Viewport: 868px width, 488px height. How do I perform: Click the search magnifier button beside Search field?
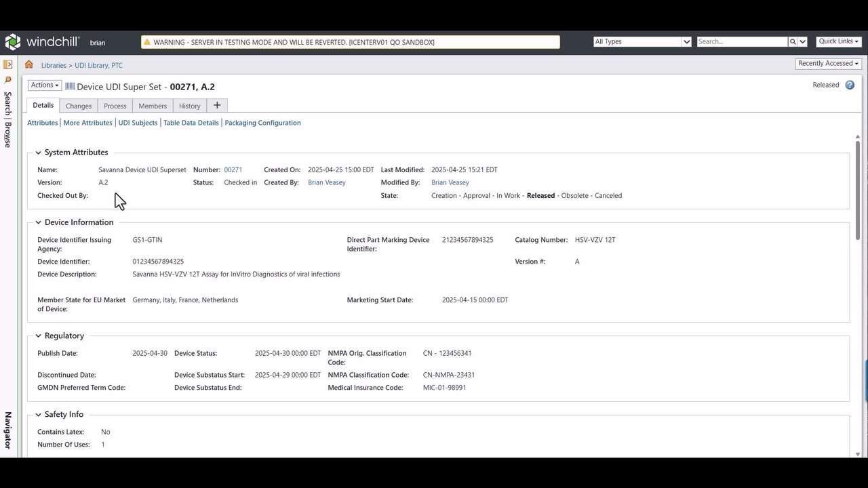pyautogui.click(x=792, y=42)
